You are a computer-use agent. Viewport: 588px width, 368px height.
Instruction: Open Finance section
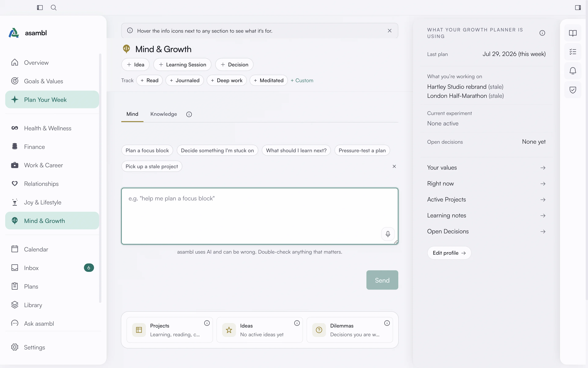pyautogui.click(x=52, y=147)
